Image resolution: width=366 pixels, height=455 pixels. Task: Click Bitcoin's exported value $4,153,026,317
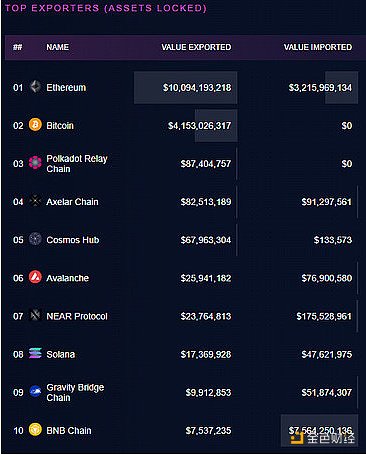pos(199,126)
